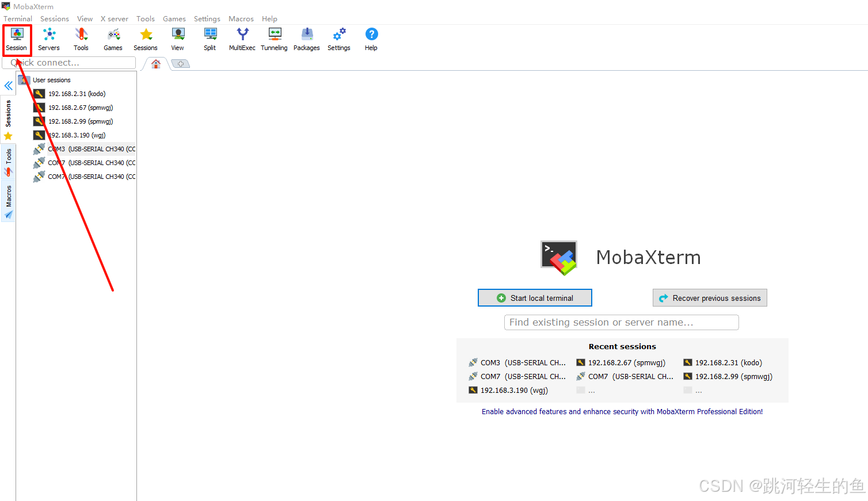Select session 192.168.2.99 (spmwgj) in tree
This screenshot has width=868, height=501.
point(81,121)
